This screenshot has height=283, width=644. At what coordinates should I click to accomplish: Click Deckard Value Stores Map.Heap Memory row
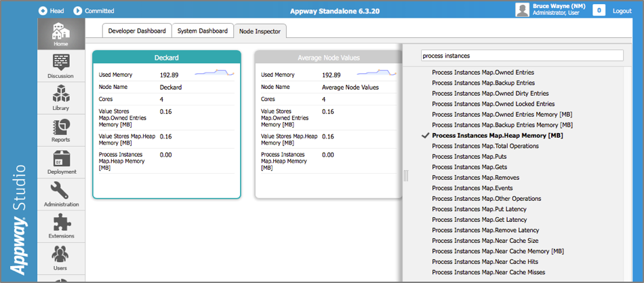point(166,139)
